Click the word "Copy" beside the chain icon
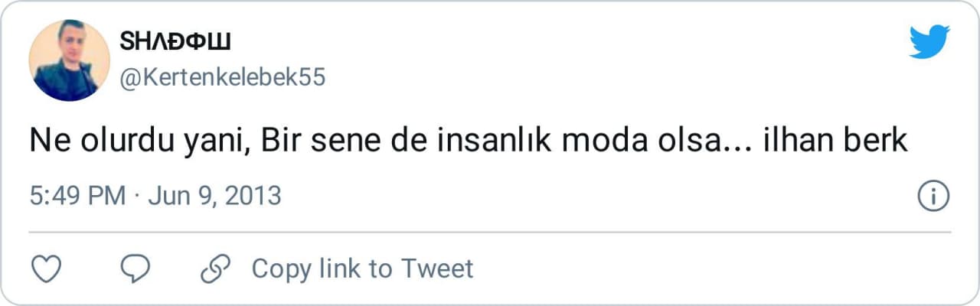The width and height of the screenshot is (980, 306). (281, 269)
